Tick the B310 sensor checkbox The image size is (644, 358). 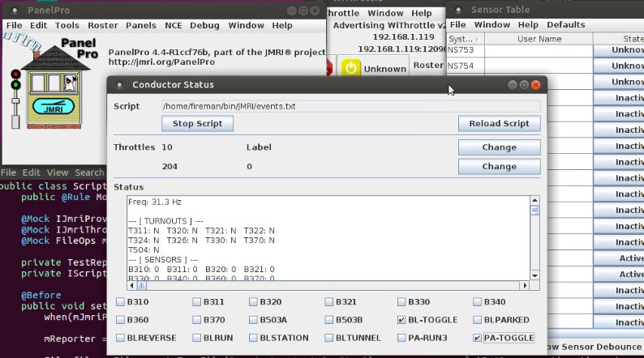click(x=121, y=302)
